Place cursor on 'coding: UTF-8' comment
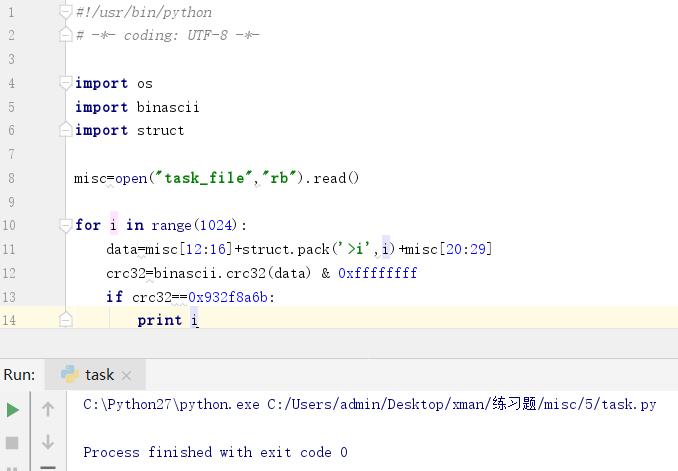Viewport: 678px width, 471px height. (x=176, y=35)
